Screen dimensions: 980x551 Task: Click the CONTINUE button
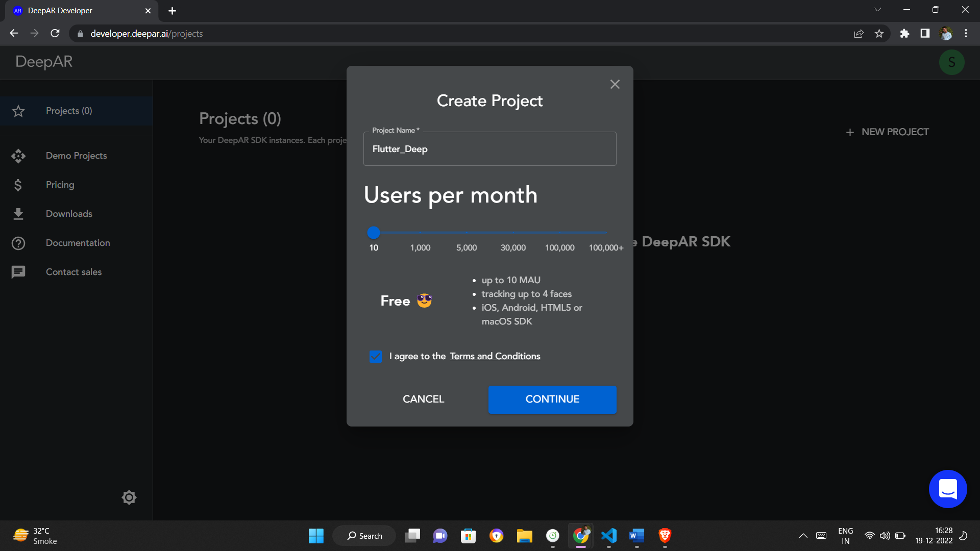(552, 399)
